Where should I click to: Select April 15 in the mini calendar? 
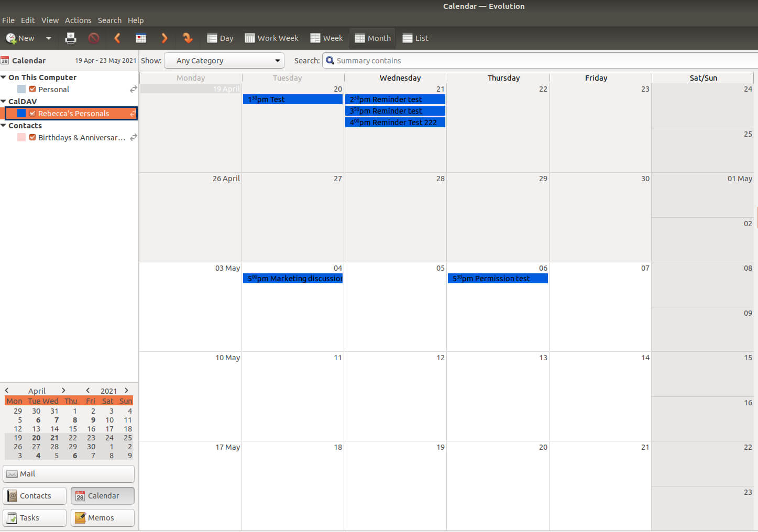(x=72, y=428)
